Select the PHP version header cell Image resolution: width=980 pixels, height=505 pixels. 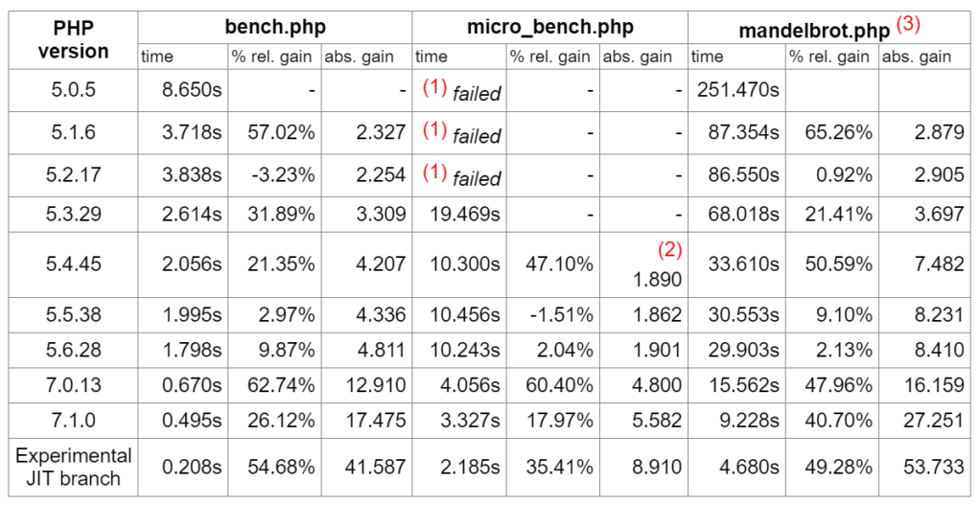pyautogui.click(x=73, y=40)
